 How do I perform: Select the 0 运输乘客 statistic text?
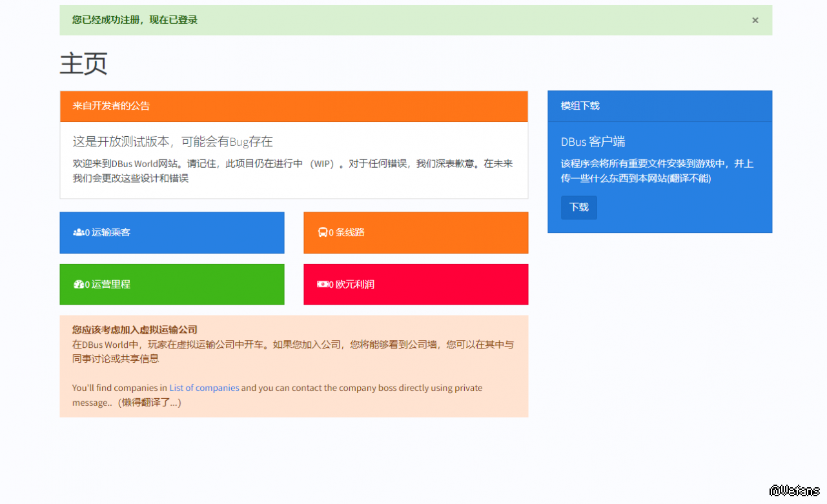108,232
